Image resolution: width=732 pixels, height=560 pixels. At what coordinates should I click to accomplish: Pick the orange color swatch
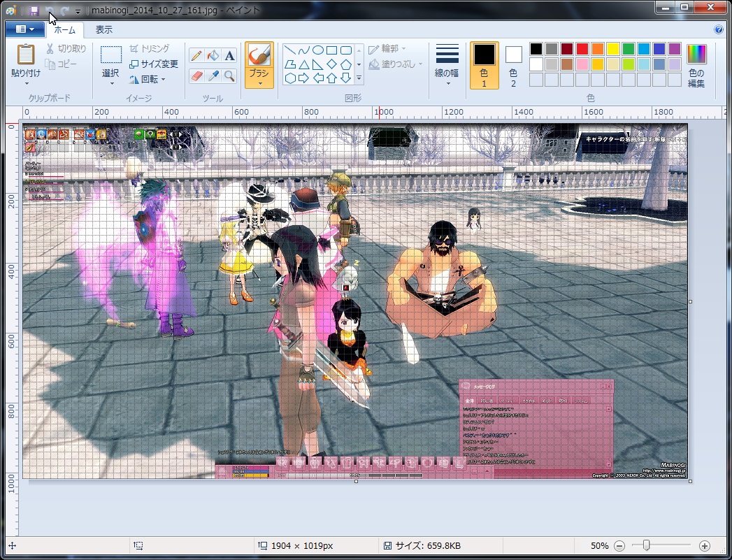pos(598,48)
